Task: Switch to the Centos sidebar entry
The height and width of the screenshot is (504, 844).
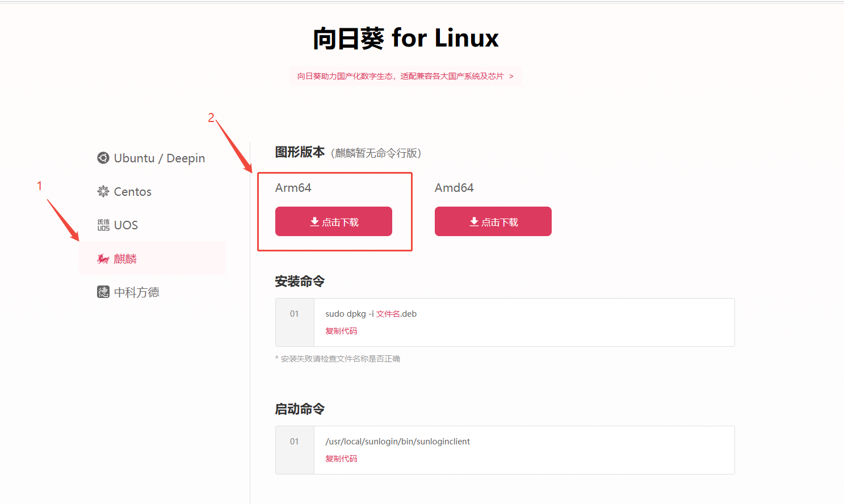Action: (132, 191)
